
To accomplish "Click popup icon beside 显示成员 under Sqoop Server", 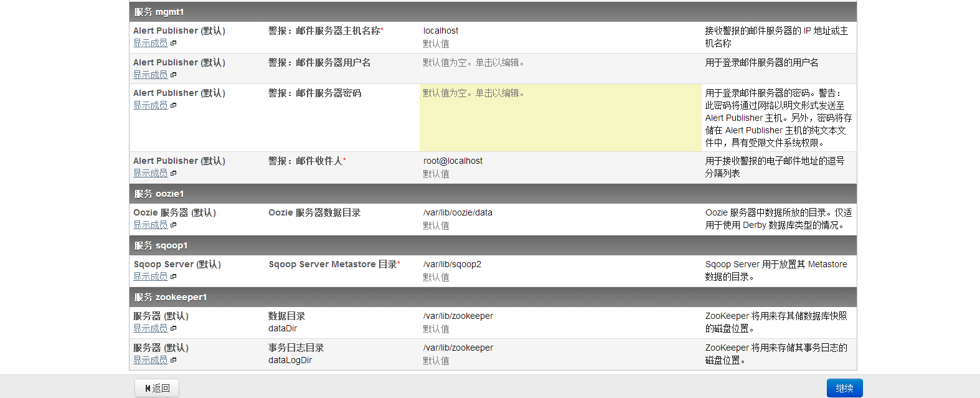I will (174, 277).
